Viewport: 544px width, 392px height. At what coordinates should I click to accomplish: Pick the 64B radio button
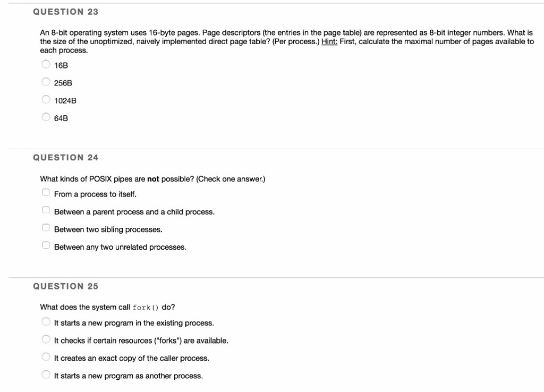(x=46, y=117)
